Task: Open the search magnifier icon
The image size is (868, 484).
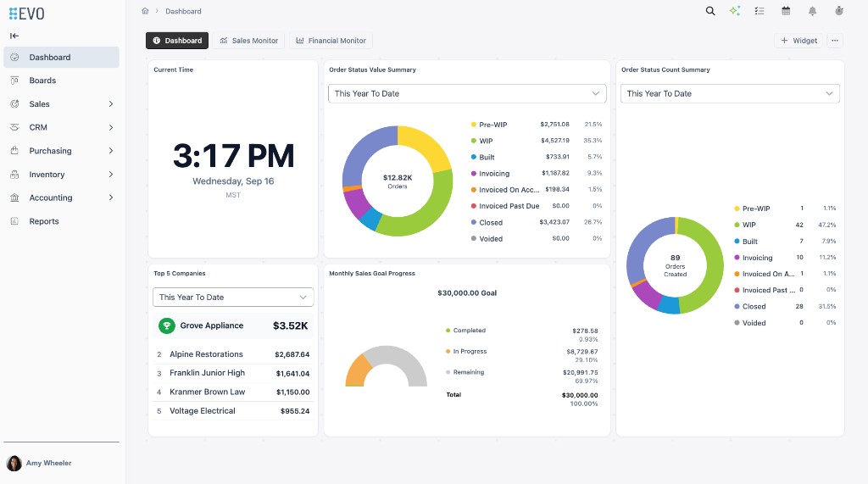Action: click(x=710, y=11)
